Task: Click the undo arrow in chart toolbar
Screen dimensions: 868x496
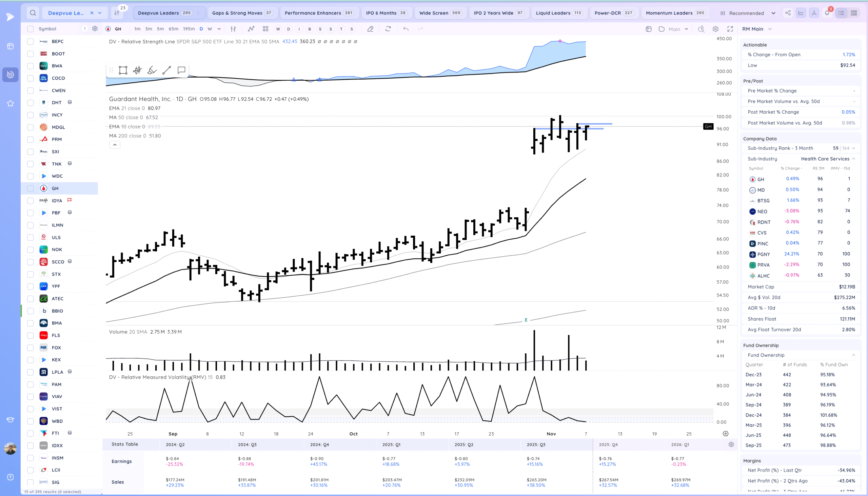Action: [x=406, y=29]
